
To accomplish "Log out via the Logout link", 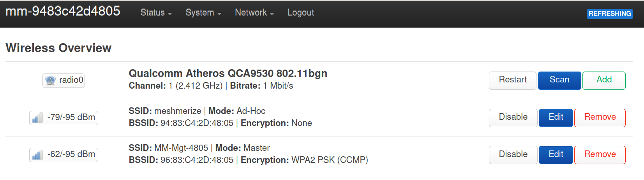I will pos(301,13).
